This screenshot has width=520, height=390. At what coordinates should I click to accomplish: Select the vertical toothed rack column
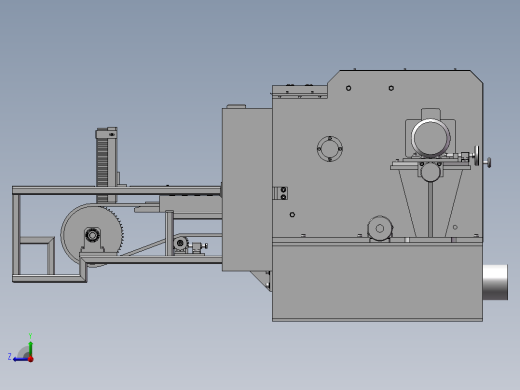[107, 165]
